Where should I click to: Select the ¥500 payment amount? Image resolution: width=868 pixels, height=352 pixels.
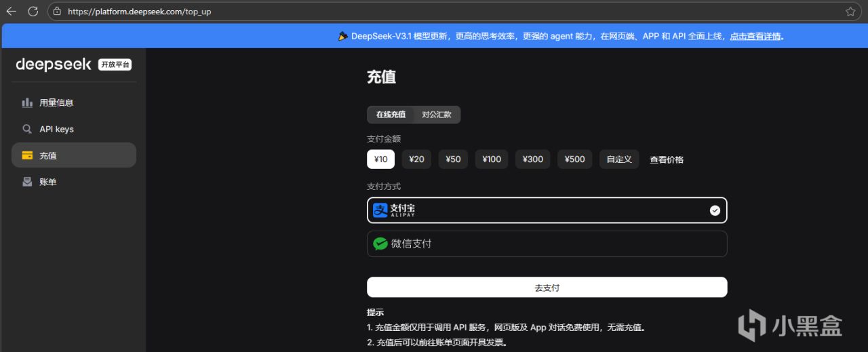pyautogui.click(x=574, y=159)
